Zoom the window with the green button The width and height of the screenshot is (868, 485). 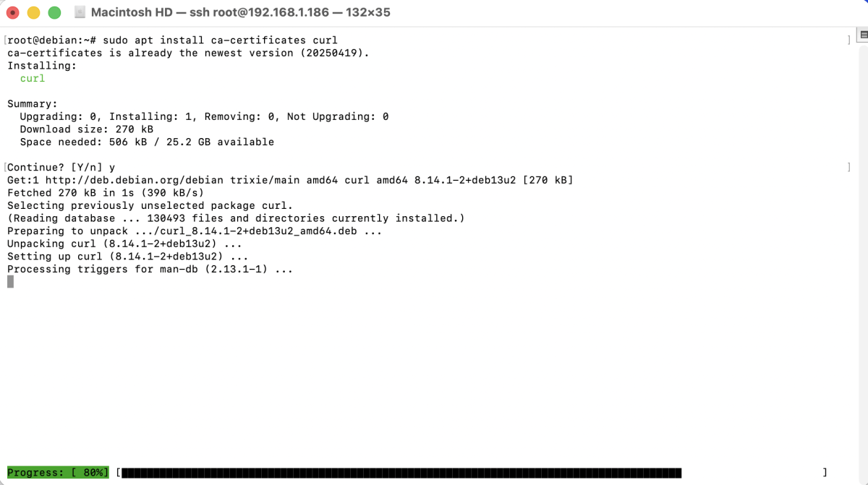[54, 13]
